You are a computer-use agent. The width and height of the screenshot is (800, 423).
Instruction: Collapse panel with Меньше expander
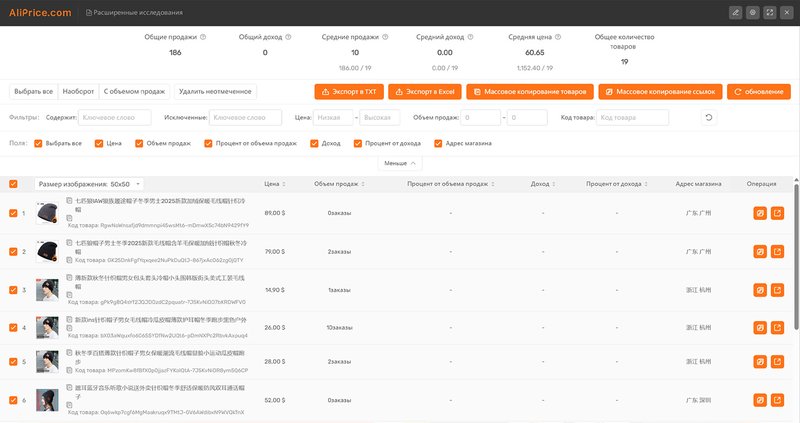click(x=400, y=163)
